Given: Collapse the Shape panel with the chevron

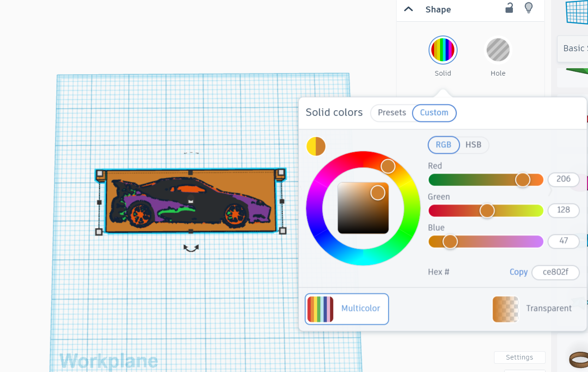Looking at the screenshot, I should coord(408,9).
